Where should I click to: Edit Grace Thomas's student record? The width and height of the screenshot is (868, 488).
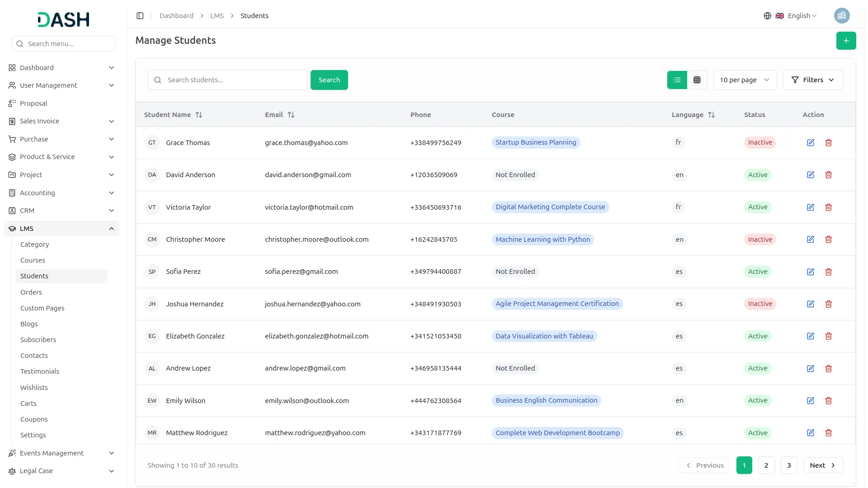[810, 143]
